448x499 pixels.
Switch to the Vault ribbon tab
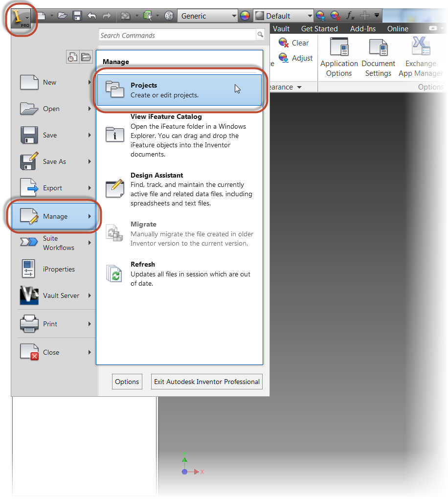(x=281, y=29)
